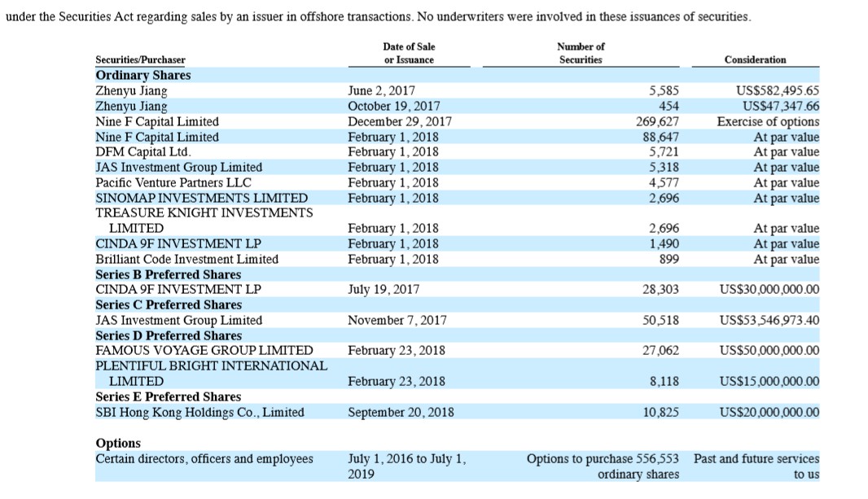Click SBI Hong Kong Holdings Co., Limited
This screenshot has width=868, height=499.
click(199, 412)
